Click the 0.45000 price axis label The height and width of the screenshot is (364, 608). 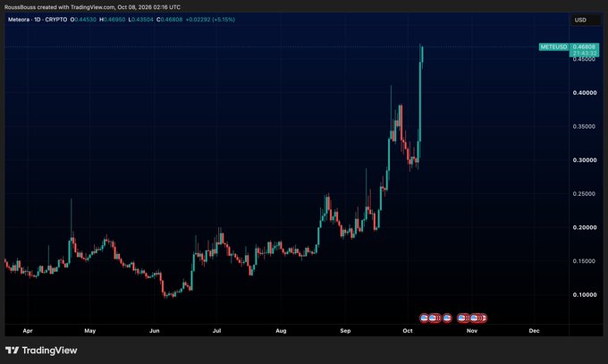pos(584,59)
